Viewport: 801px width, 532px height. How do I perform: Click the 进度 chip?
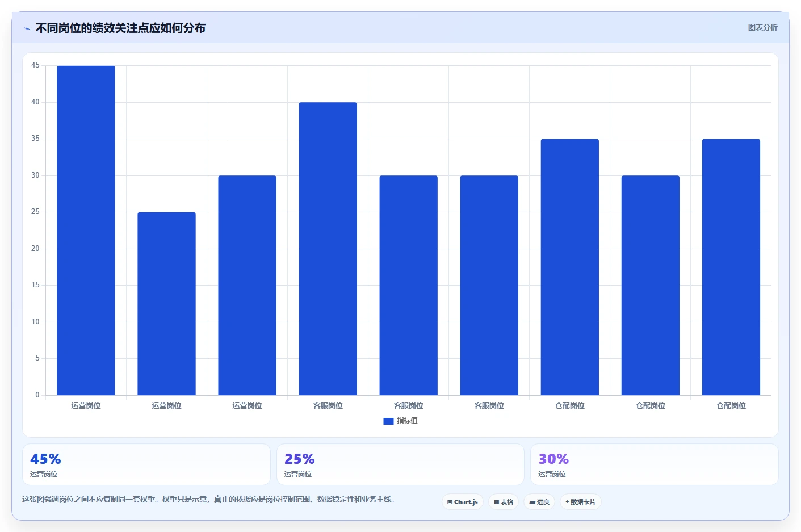point(539,502)
